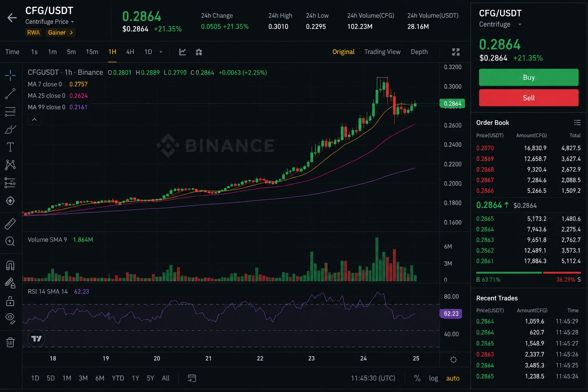The image size is (588, 392).
Task: Click the green Buy button
Action: point(529,77)
